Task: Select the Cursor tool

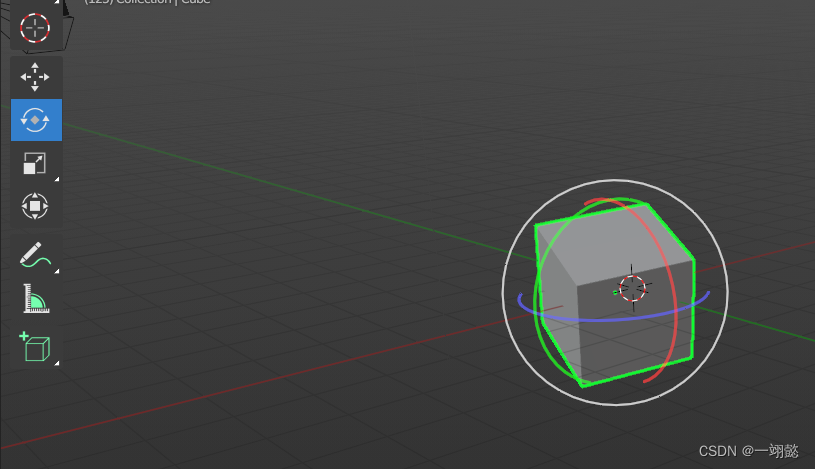Action: pos(35,28)
